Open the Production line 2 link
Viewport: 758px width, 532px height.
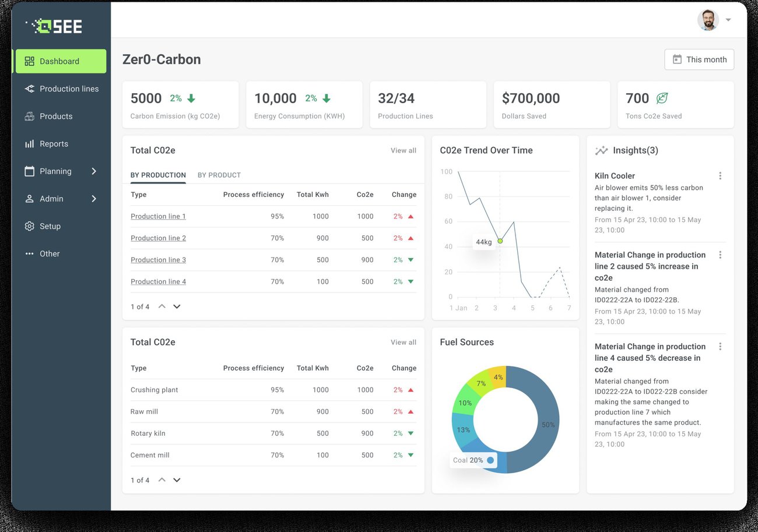[158, 238]
